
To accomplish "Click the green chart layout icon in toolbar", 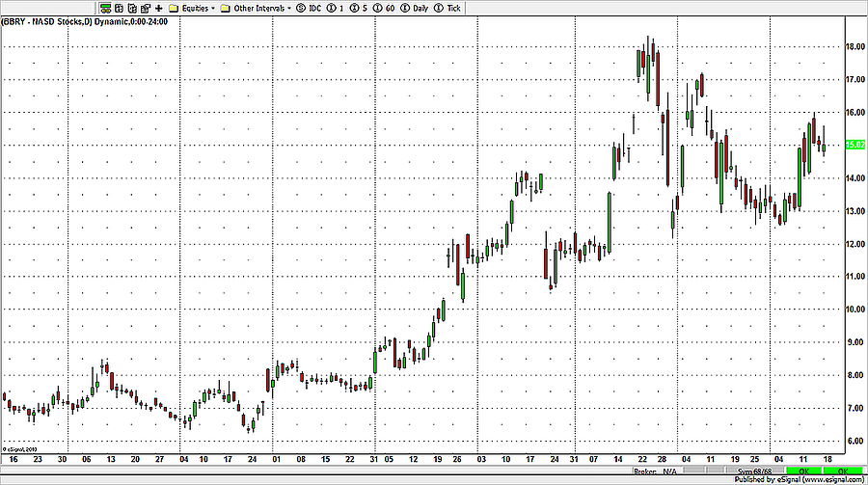I will (x=105, y=8).
